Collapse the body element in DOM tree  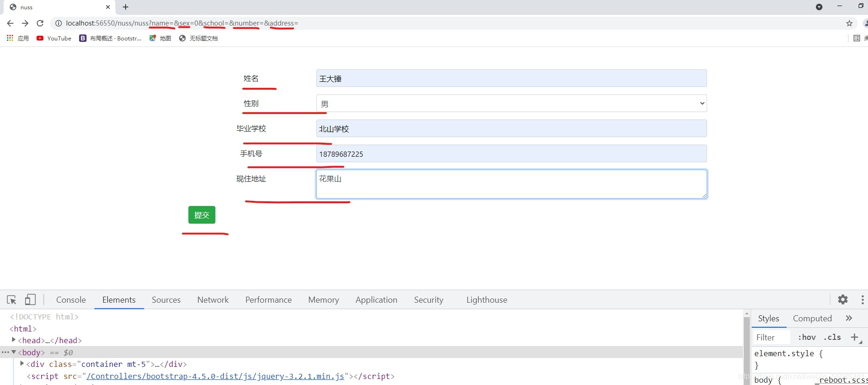pyautogui.click(x=13, y=352)
